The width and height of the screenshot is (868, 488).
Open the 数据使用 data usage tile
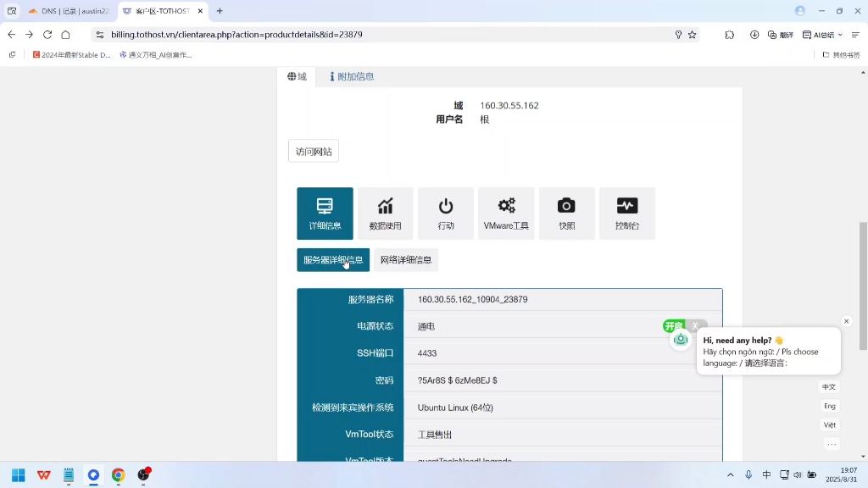pyautogui.click(x=386, y=213)
